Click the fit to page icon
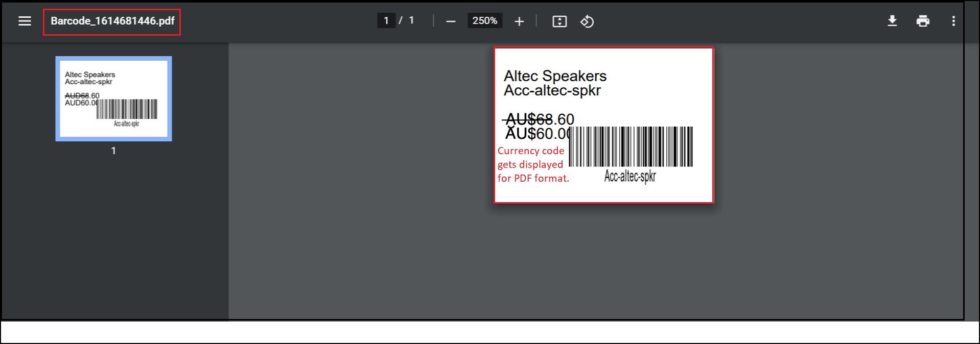Viewport: 980px width, 344px height. 559,21
